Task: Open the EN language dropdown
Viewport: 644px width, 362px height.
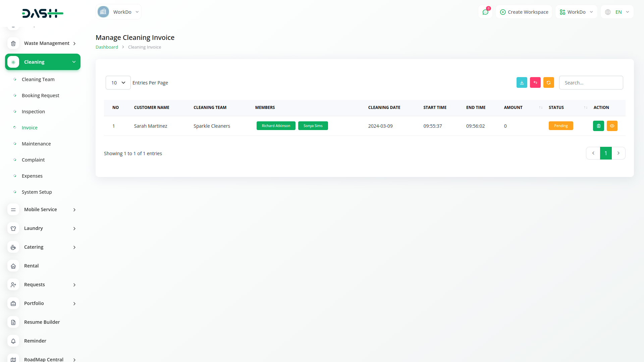Action: tap(617, 12)
